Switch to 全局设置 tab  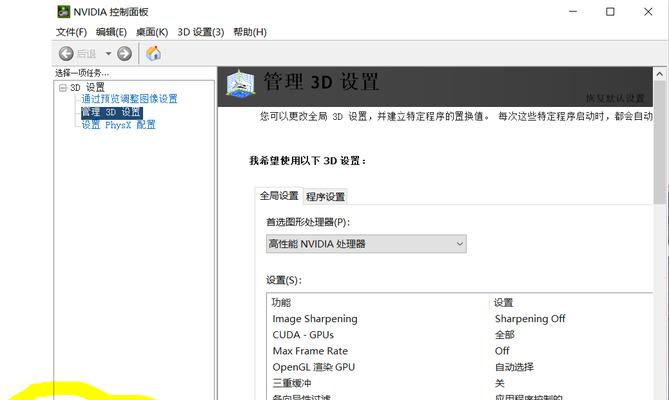pyautogui.click(x=279, y=196)
